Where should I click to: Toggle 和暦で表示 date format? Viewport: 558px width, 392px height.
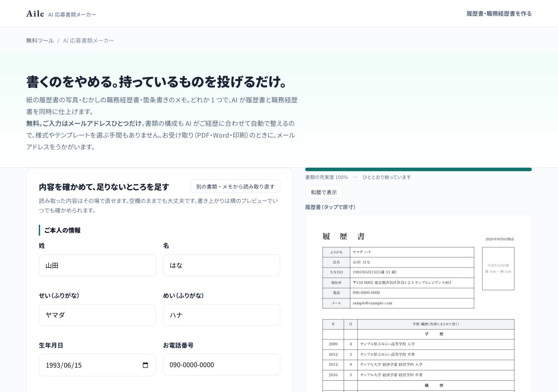(x=324, y=192)
